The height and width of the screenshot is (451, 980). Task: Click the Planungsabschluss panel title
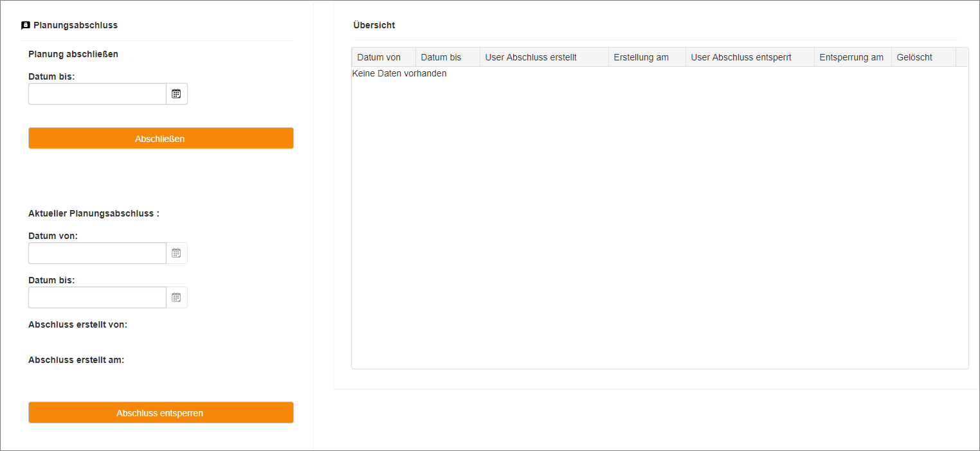coord(75,26)
